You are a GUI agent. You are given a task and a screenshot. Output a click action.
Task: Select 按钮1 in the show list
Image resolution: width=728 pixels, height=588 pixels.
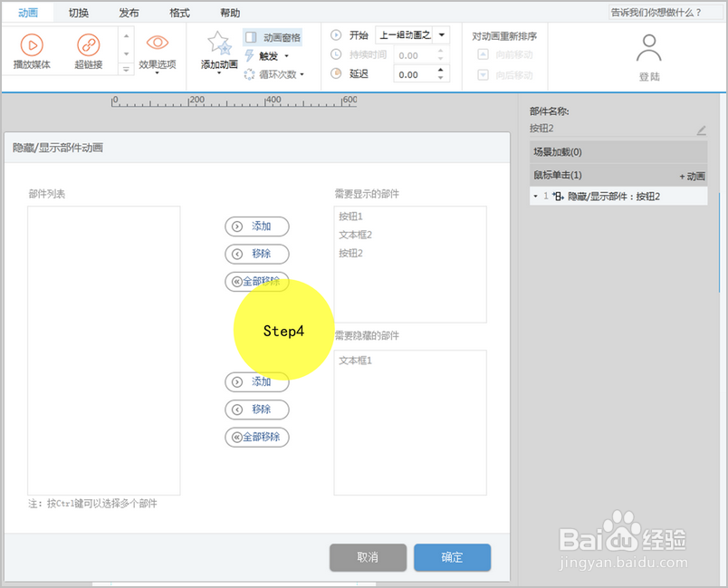click(350, 216)
